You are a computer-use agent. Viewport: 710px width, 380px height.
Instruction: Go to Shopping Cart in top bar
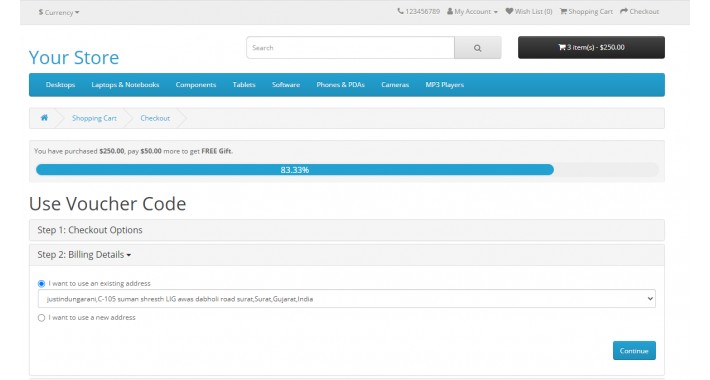pos(586,12)
